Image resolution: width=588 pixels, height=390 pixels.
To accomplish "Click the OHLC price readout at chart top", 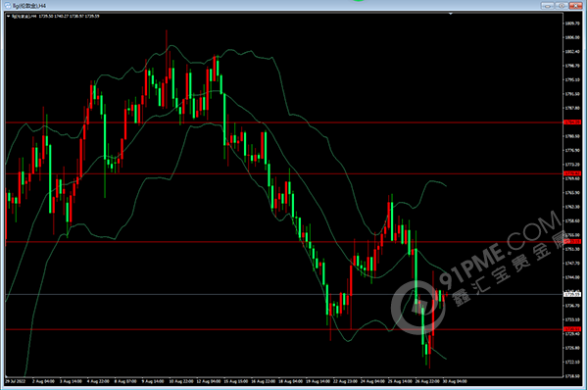I will point(69,16).
